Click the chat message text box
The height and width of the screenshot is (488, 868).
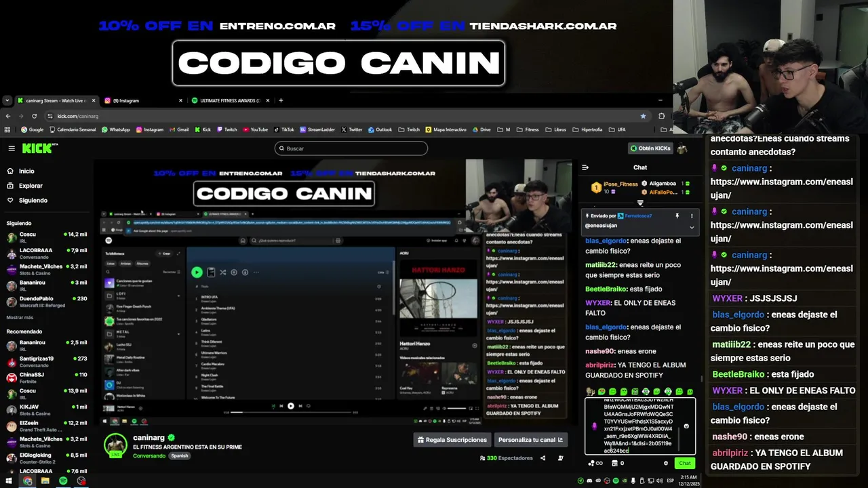click(640, 426)
